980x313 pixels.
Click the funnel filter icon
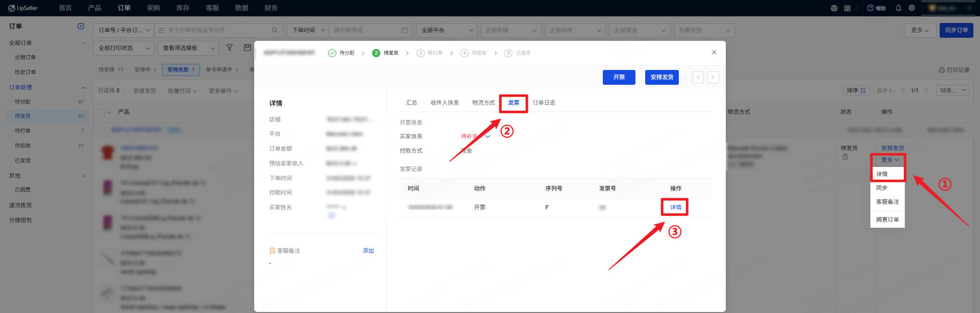230,47
